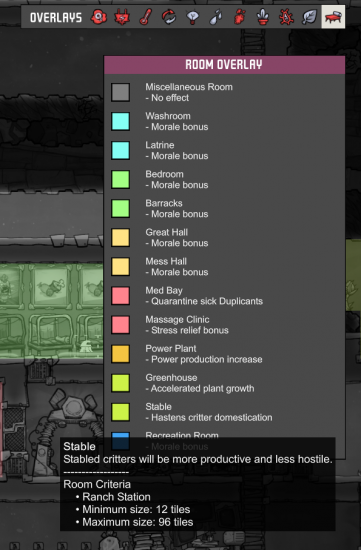Click 'Accelerated plant growth' description

[200, 389]
